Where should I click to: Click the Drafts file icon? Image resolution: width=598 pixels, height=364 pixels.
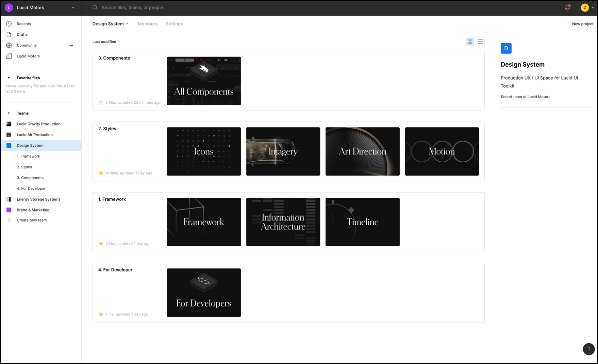(9, 34)
